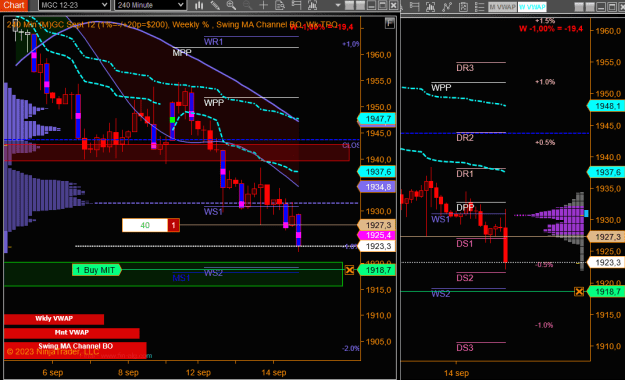Open templates icon in right chart window
The width and height of the screenshot is (625, 380).
tap(463, 6)
